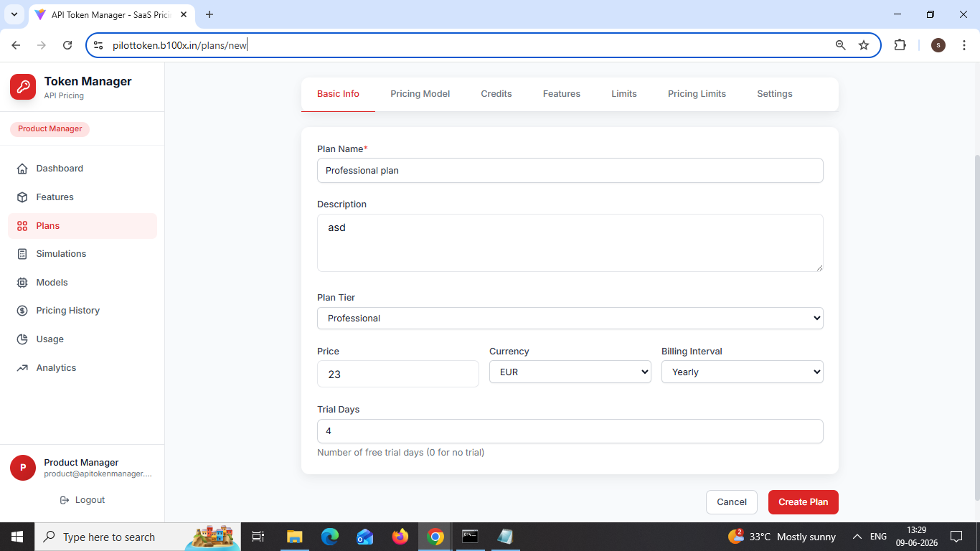Close the API Token Manager tab
The width and height of the screenshot is (980, 551).
click(x=185, y=14)
